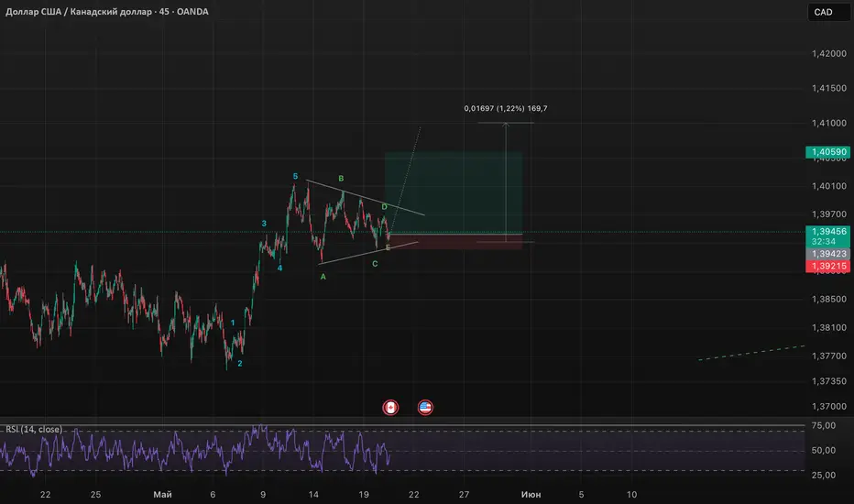Click the 1,38100 price axis label

click(x=829, y=327)
